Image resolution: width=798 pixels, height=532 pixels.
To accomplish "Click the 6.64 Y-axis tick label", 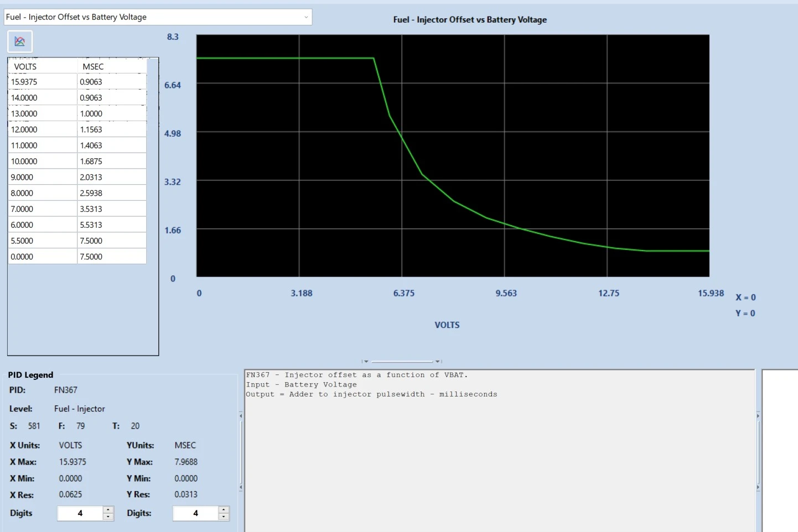I will point(173,85).
